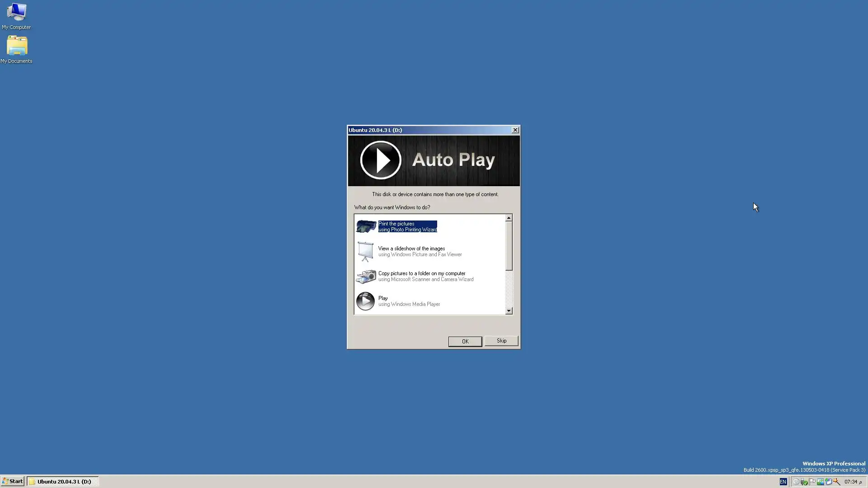Click the camera icon for copying pictures
Image resolution: width=868 pixels, height=488 pixels.
pos(366,276)
